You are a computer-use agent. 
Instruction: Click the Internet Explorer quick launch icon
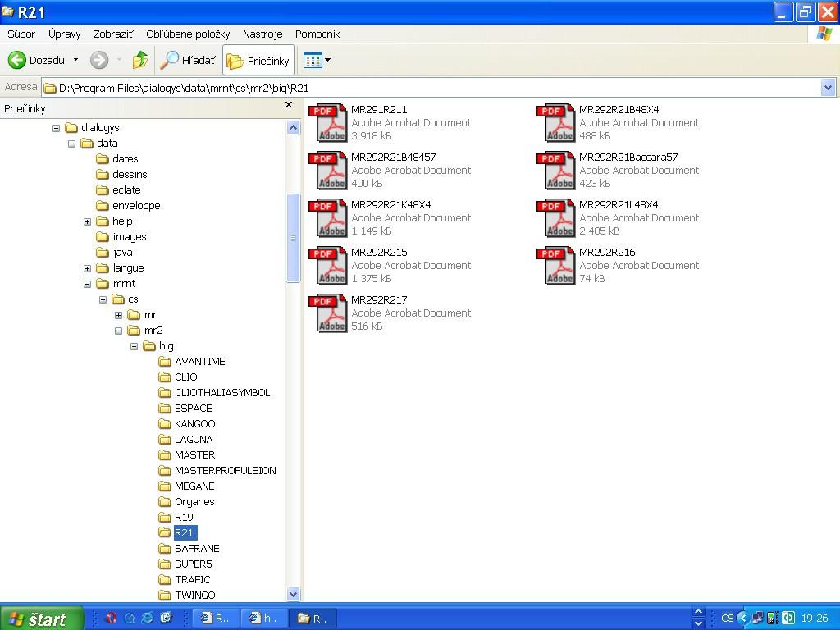[148, 618]
